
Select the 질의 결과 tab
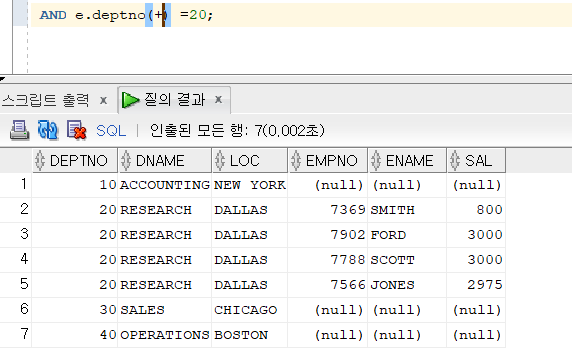click(x=174, y=100)
